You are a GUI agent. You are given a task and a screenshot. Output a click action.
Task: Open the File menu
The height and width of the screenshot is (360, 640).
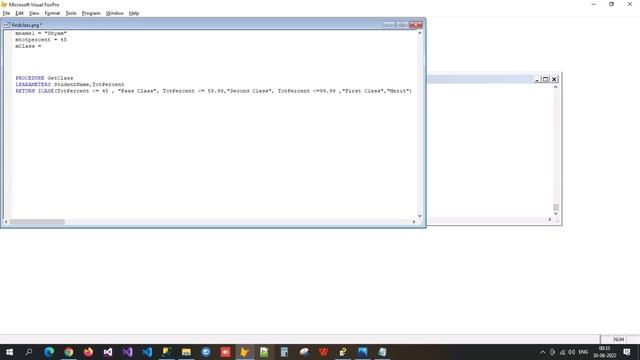click(6, 13)
